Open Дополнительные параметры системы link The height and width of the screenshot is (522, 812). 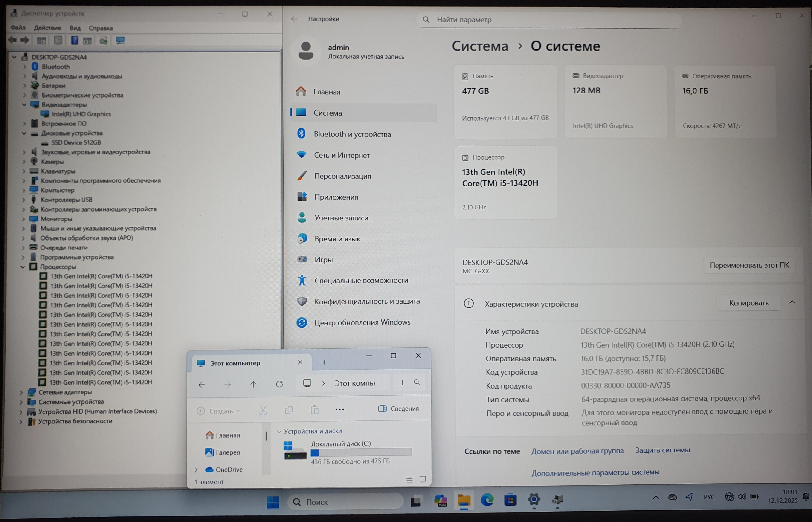[595, 473]
